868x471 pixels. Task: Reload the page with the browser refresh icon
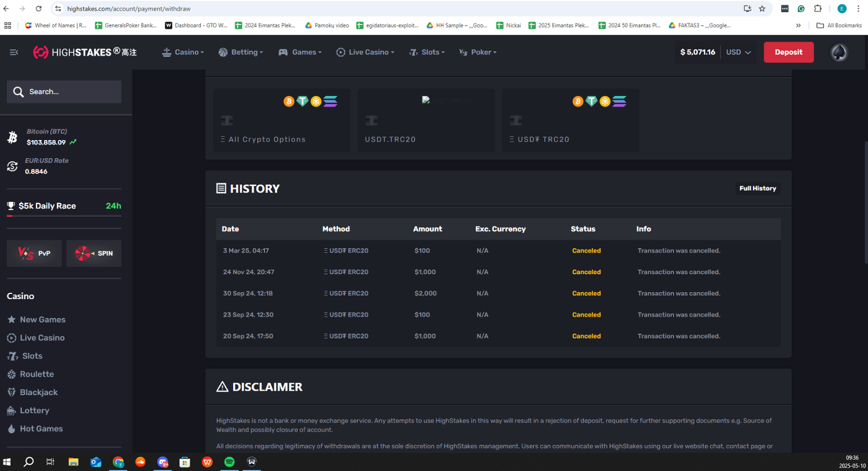(x=38, y=9)
